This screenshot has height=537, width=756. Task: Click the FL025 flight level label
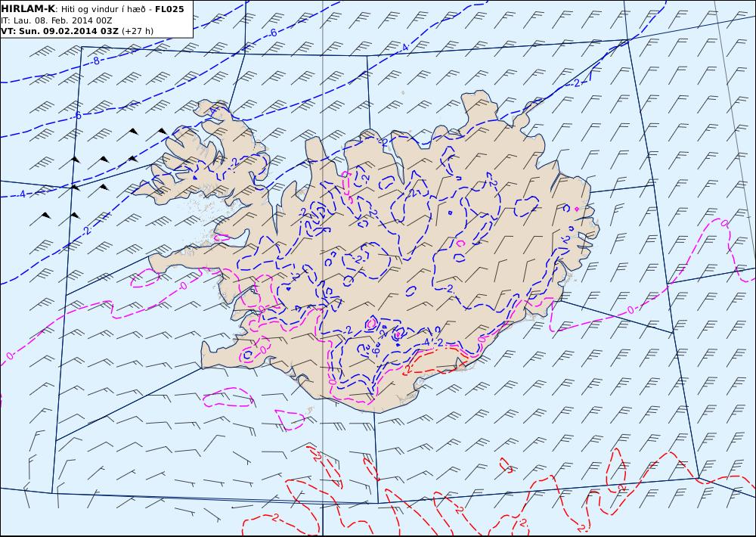point(169,9)
